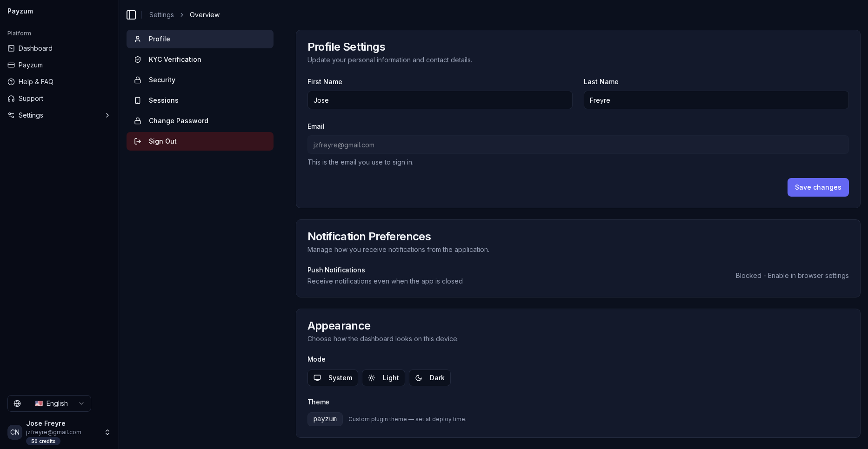Toggle the sidebar panel icon
Viewport: 868px width, 449px height.
coord(131,15)
